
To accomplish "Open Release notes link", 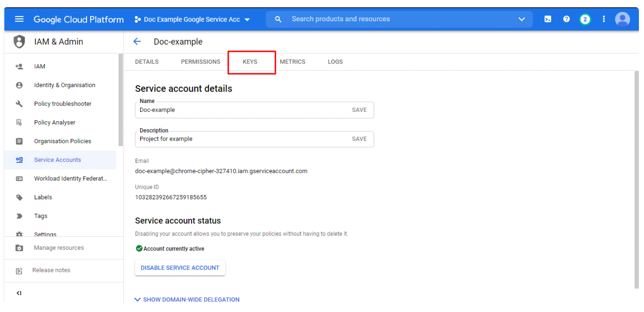I will 51,270.
